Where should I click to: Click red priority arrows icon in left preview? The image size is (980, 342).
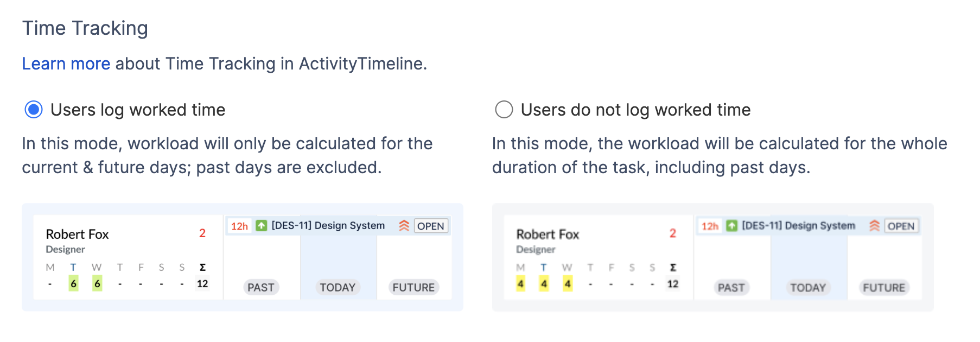click(x=404, y=226)
